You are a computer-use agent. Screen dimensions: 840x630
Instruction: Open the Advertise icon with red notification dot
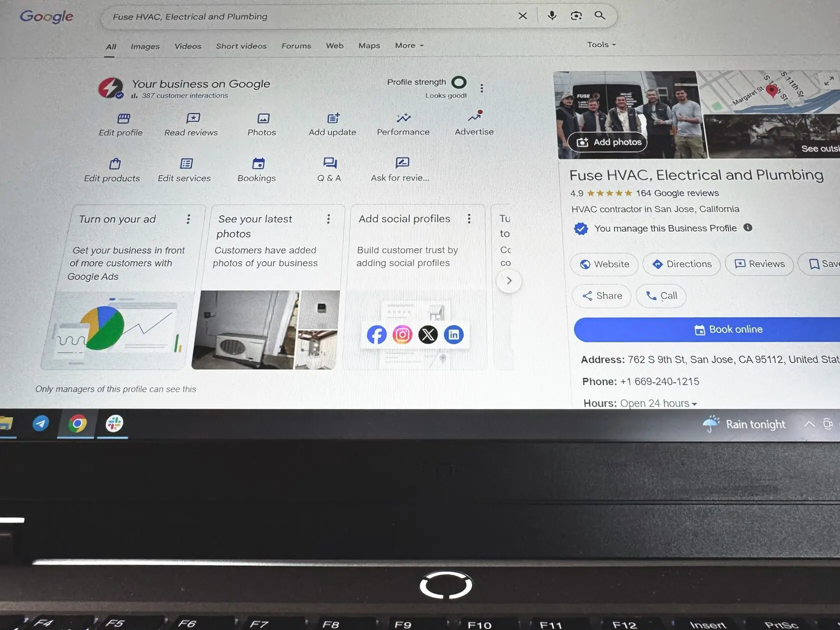[x=473, y=118]
